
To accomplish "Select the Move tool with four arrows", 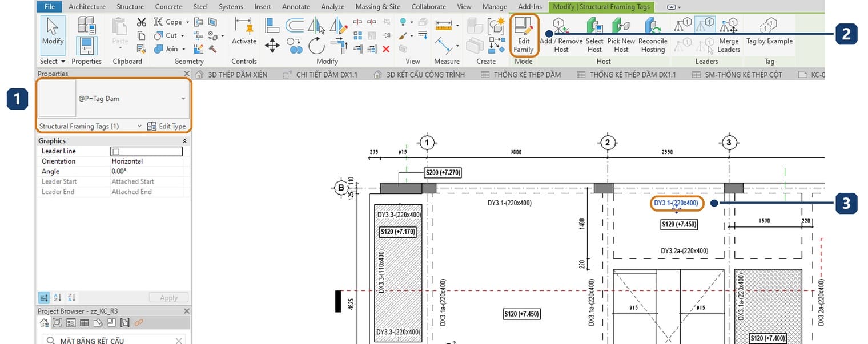I will [x=272, y=46].
